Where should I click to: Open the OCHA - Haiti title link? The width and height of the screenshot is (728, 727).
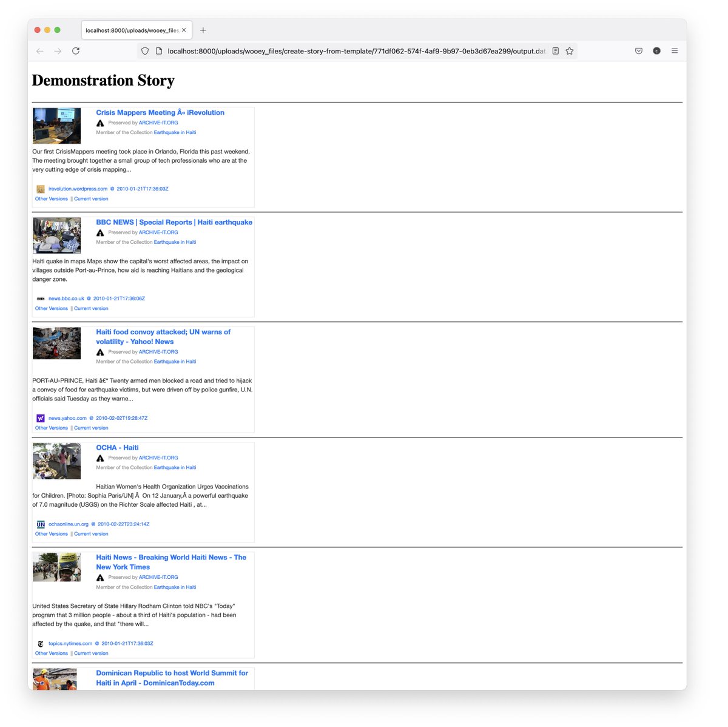pos(117,448)
